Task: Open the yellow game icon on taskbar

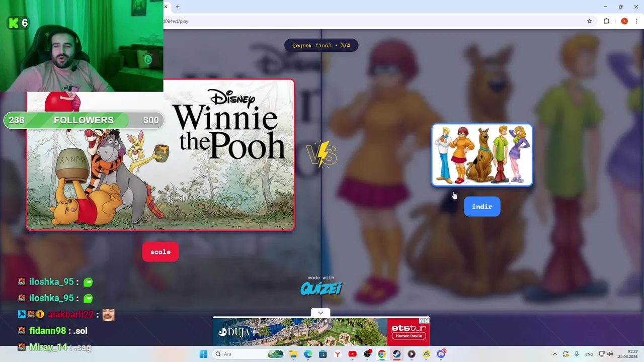Action: 426,354
